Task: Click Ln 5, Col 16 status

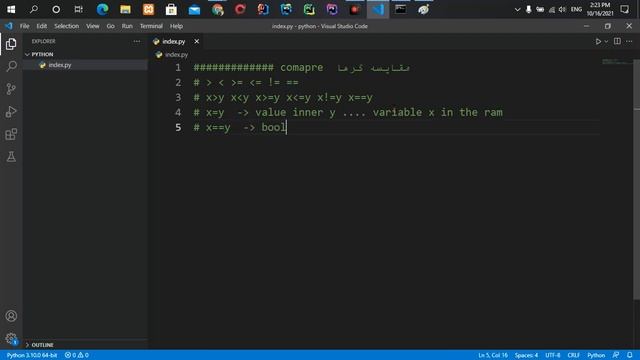Action: click(493, 355)
